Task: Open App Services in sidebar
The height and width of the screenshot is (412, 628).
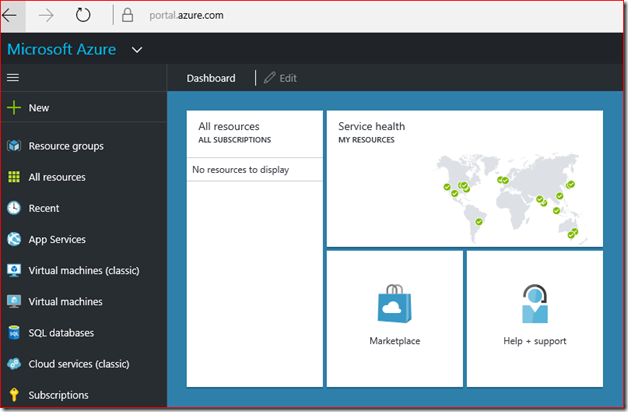Action: (57, 239)
